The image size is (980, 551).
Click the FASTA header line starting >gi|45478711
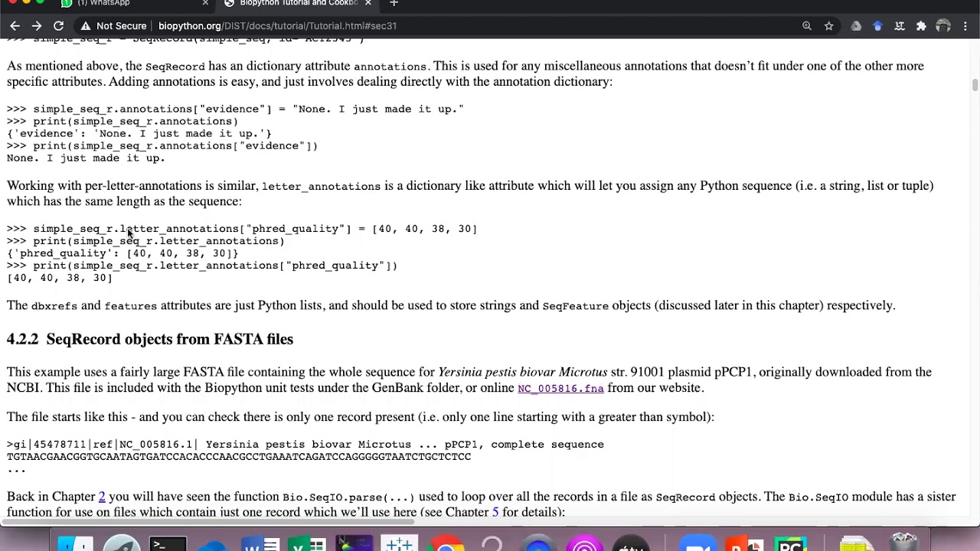305,445
